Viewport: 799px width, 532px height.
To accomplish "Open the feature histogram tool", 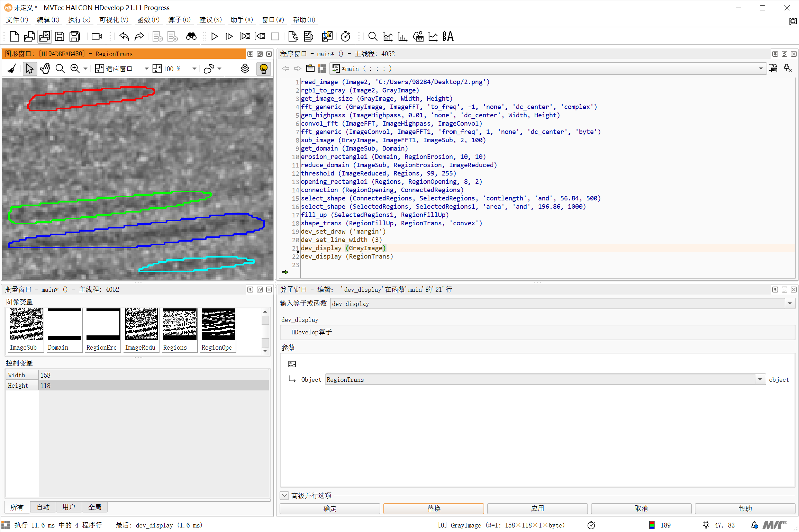I will (x=403, y=36).
